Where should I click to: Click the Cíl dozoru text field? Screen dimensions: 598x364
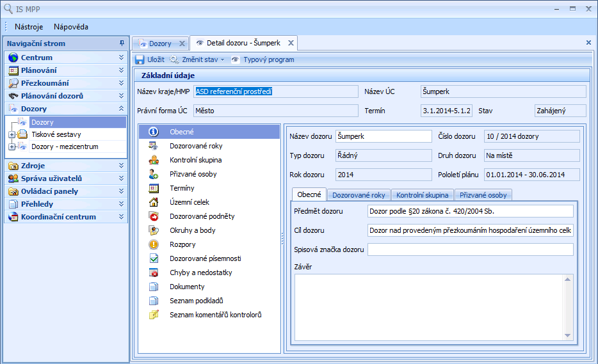point(470,230)
